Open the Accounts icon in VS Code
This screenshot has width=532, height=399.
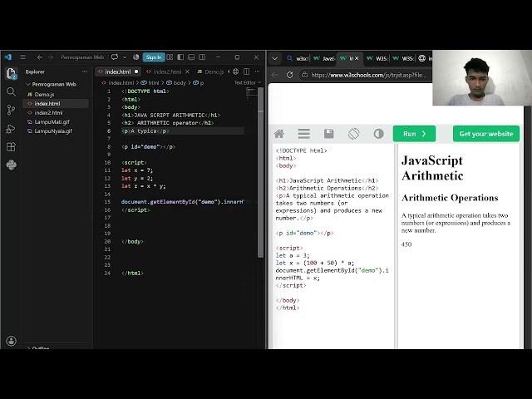(11, 341)
